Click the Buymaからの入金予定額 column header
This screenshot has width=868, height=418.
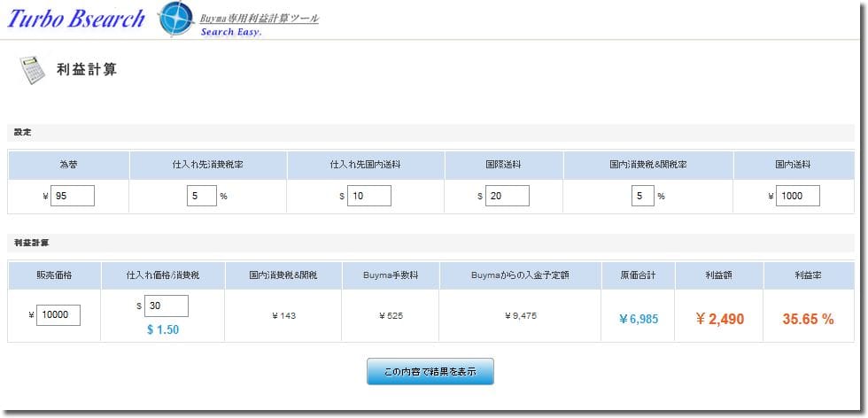pyautogui.click(x=521, y=275)
